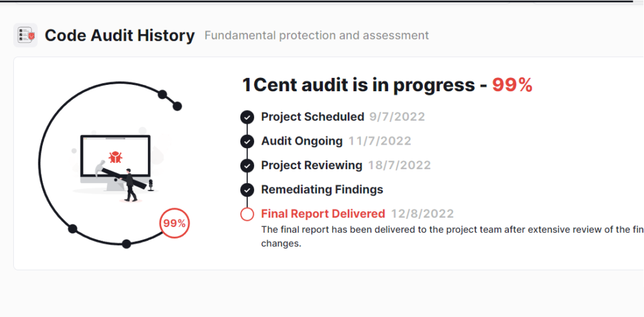Click the checkmark icon beside Audit Ongoing
644x317 pixels.
coord(247,141)
